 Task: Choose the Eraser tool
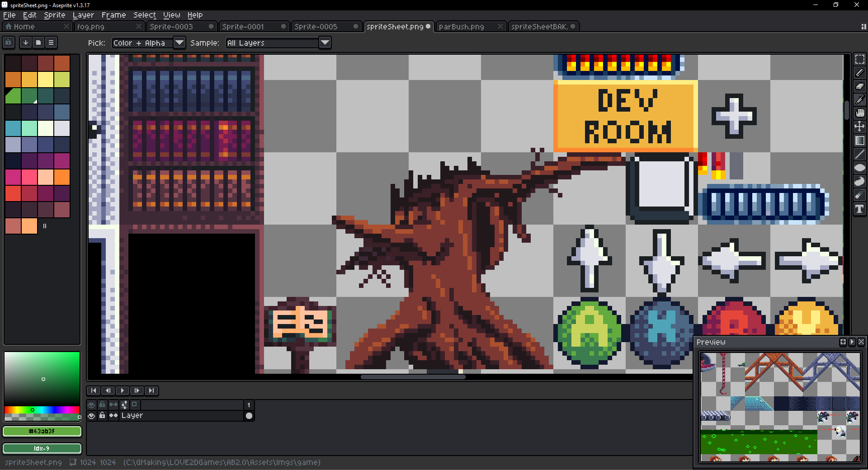pos(859,86)
